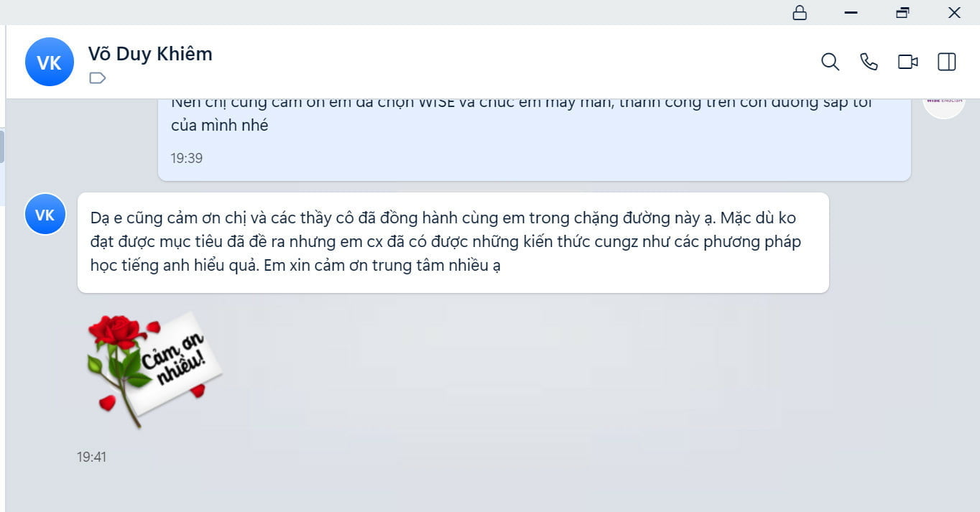Start a video call using the camera icon
The height and width of the screenshot is (512, 980).
point(908,62)
